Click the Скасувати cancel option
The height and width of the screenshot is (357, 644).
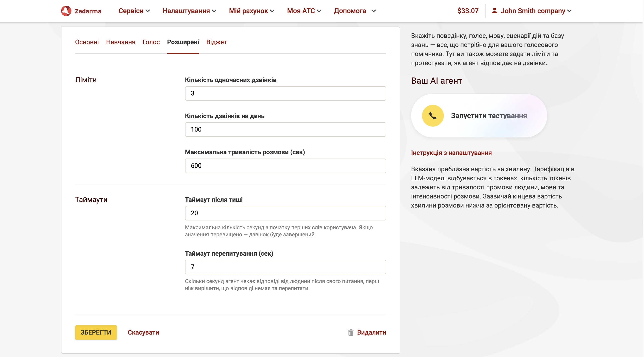coord(144,333)
